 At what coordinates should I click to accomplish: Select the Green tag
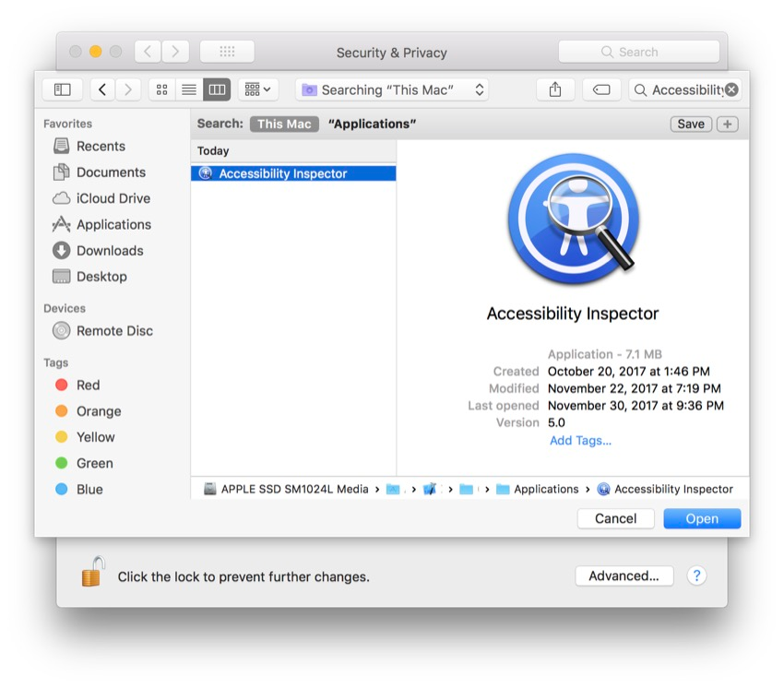[x=94, y=463]
